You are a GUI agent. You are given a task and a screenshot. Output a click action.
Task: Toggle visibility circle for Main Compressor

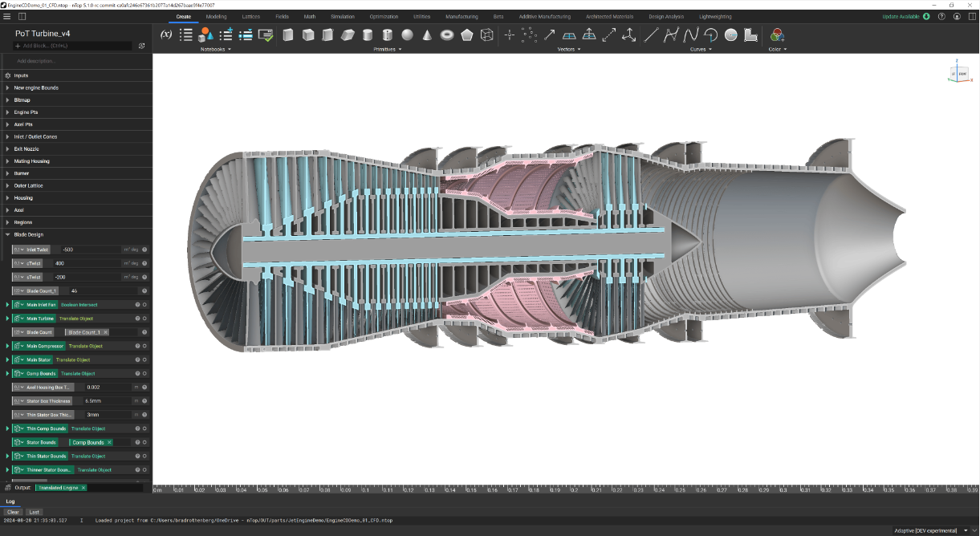[144, 346]
